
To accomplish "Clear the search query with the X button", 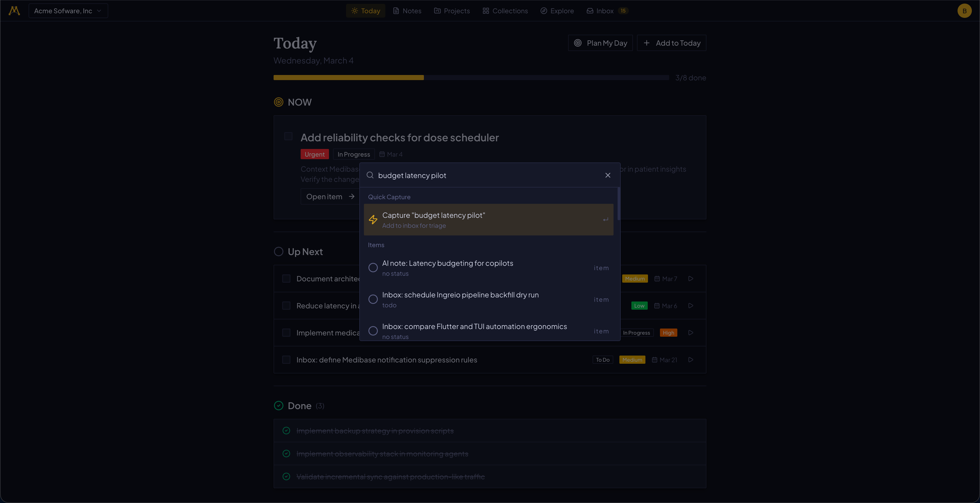I will coord(608,175).
